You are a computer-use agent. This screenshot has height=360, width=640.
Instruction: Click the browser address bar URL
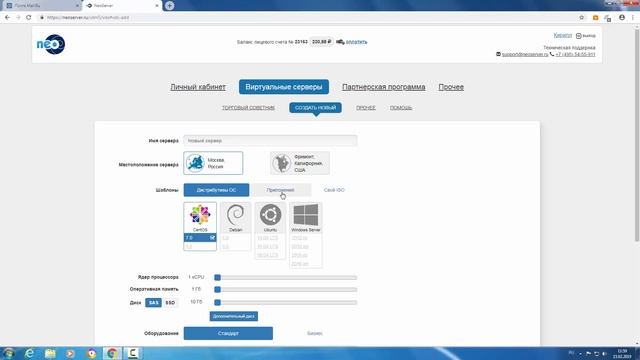click(x=88, y=18)
